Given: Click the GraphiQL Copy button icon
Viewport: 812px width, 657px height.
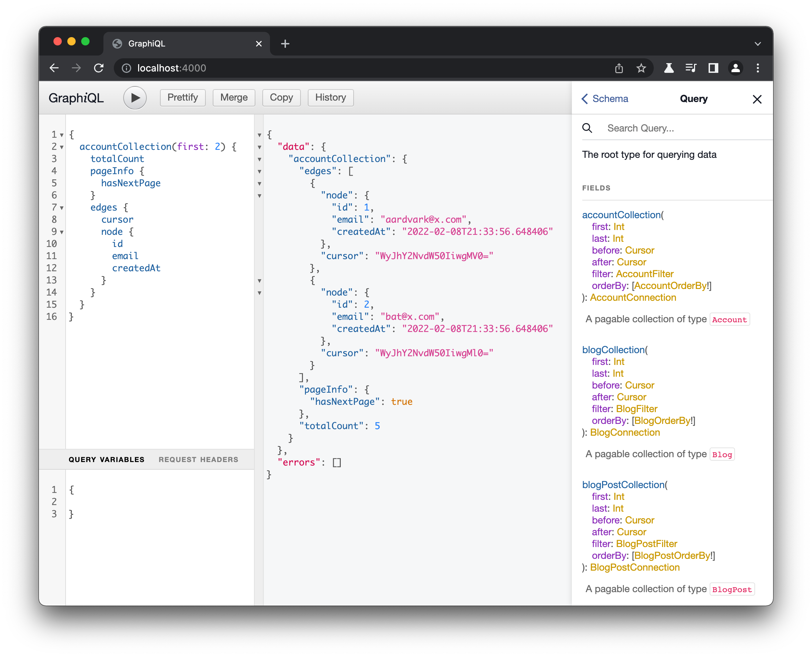Looking at the screenshot, I should point(280,97).
